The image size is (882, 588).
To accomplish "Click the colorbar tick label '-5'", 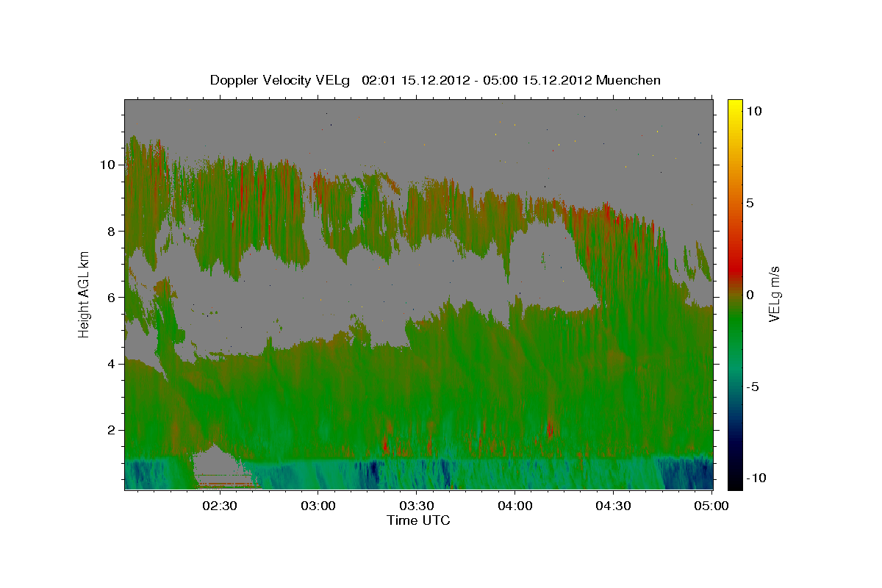I will click(752, 387).
